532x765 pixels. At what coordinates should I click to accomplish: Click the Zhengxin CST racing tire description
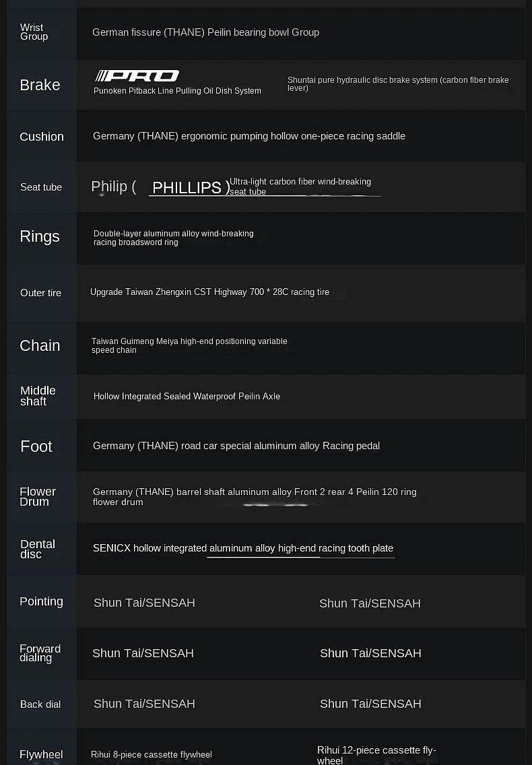[209, 292]
